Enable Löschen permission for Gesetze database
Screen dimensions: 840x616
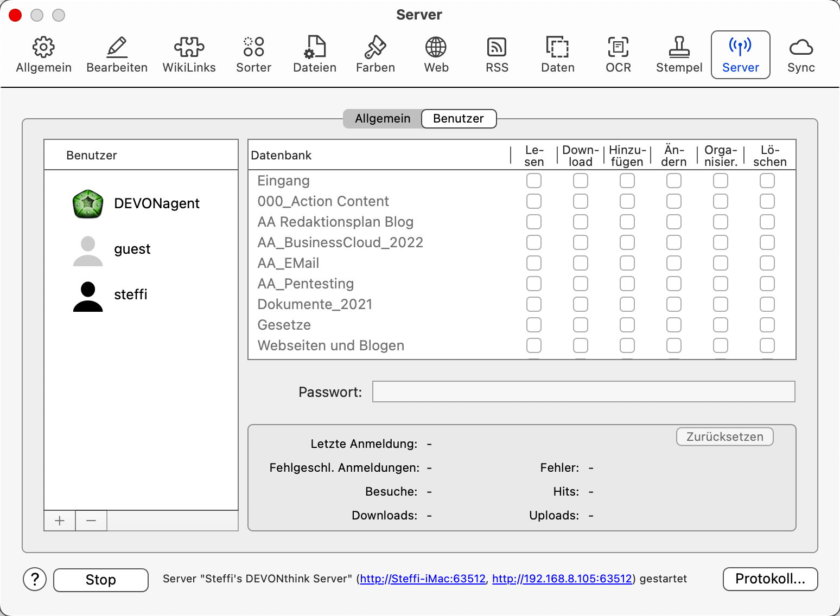[x=767, y=325]
